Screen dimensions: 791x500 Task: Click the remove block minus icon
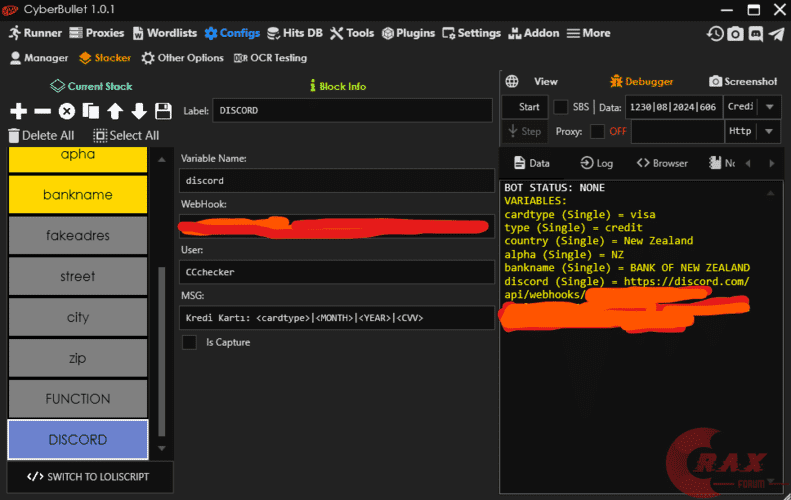pos(42,111)
